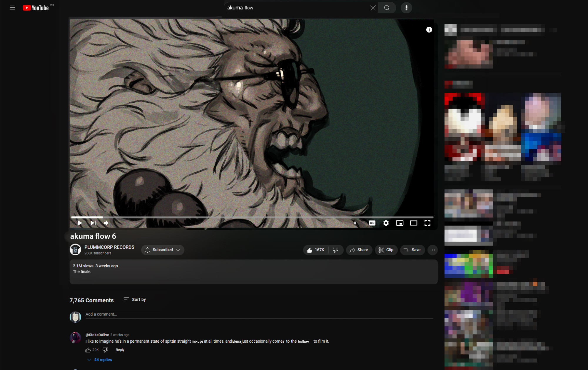This screenshot has height=370, width=588.
Task: Reply to @StokeDAlive comment
Action: tap(120, 350)
